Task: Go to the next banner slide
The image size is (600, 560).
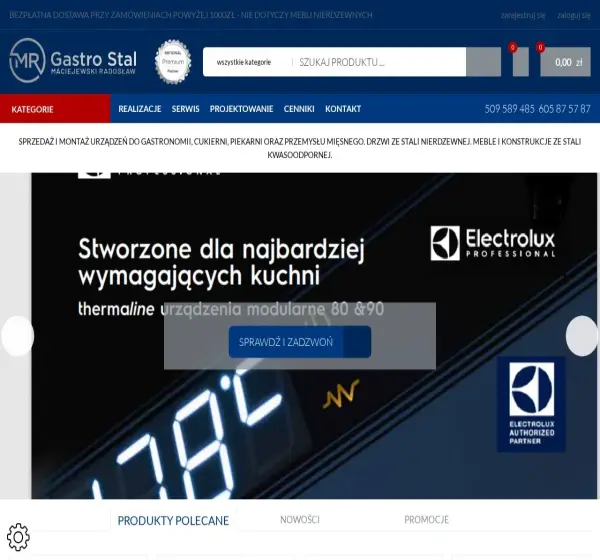Action: coord(582,336)
